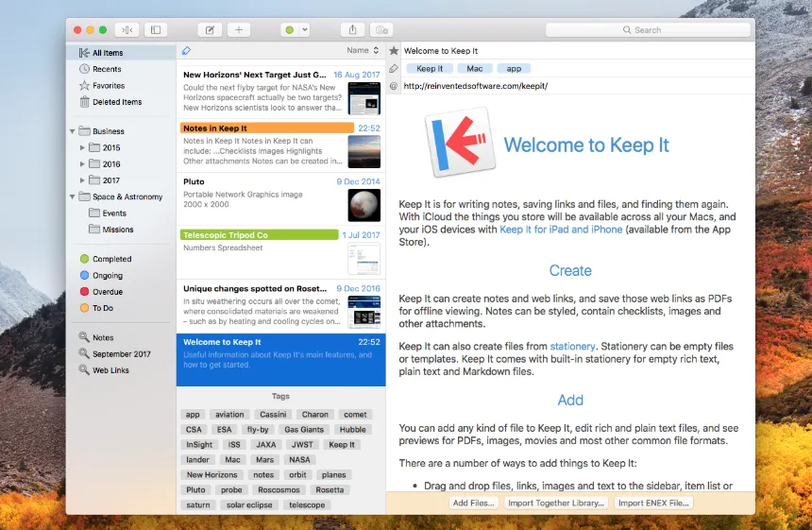Expand the 2015 folder disclosure triangle
The width and height of the screenshot is (812, 530).
click(82, 147)
